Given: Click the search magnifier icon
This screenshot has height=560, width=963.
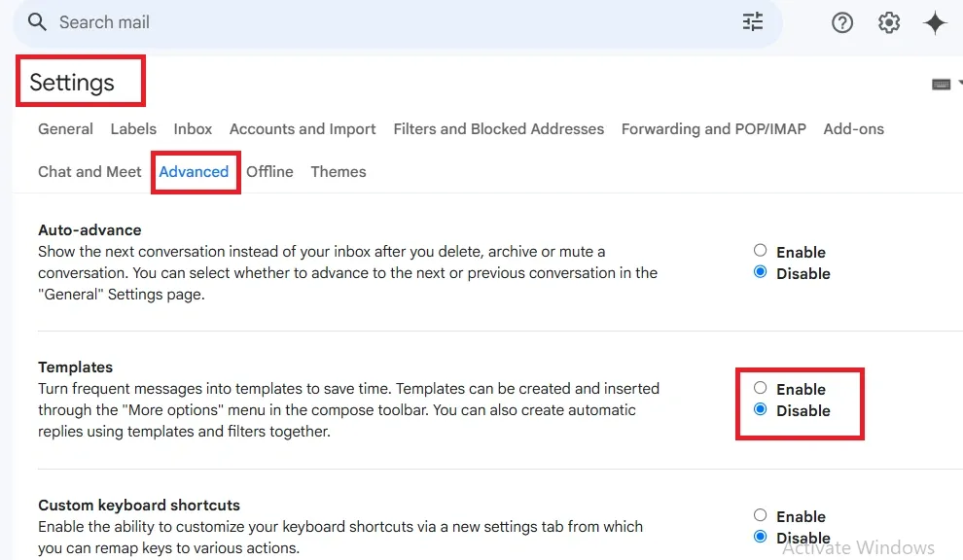Looking at the screenshot, I should click(x=37, y=22).
